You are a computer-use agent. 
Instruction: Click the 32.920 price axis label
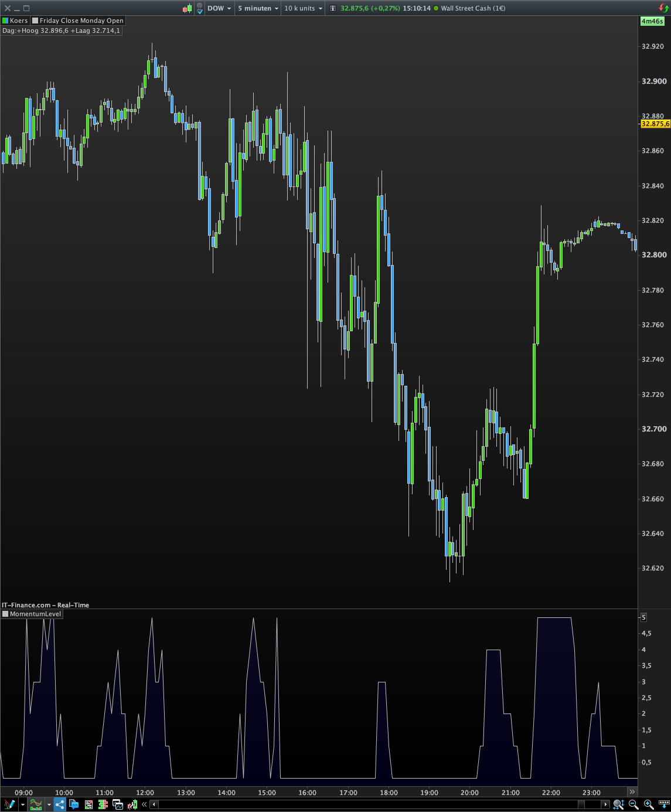(x=653, y=46)
